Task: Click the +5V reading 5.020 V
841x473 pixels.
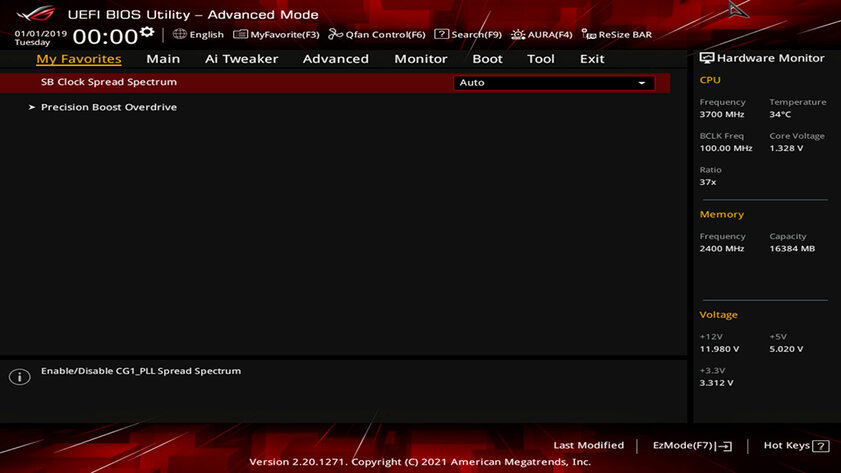Action: (786, 349)
